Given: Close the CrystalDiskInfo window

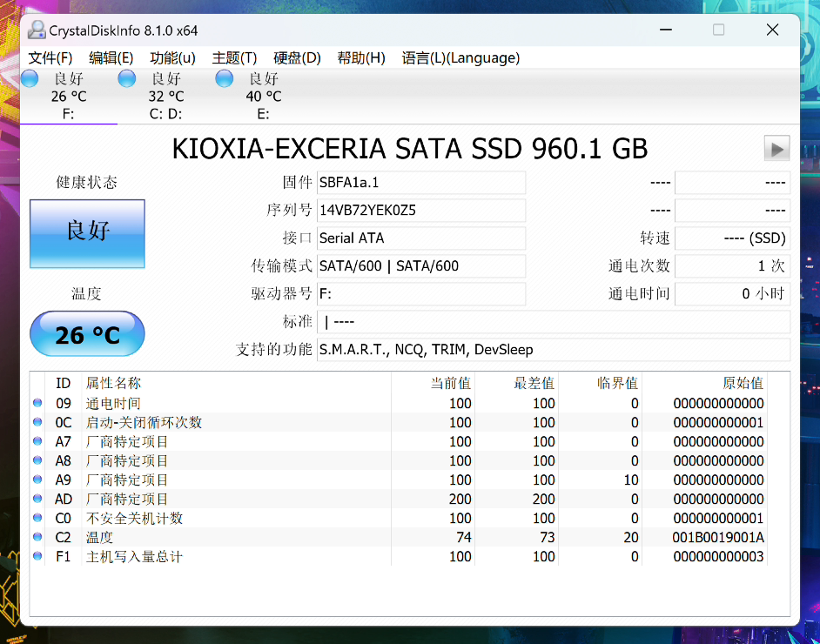Looking at the screenshot, I should click(772, 30).
